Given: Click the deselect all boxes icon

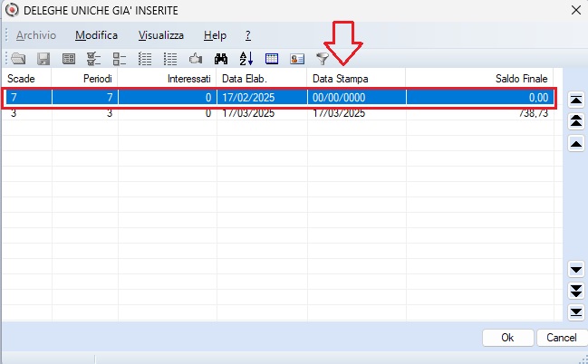Looking at the screenshot, I should tap(120, 59).
